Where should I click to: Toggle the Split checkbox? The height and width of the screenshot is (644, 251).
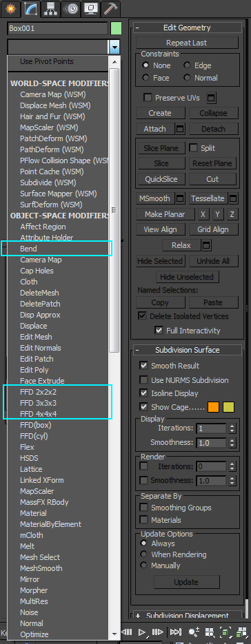click(x=192, y=148)
